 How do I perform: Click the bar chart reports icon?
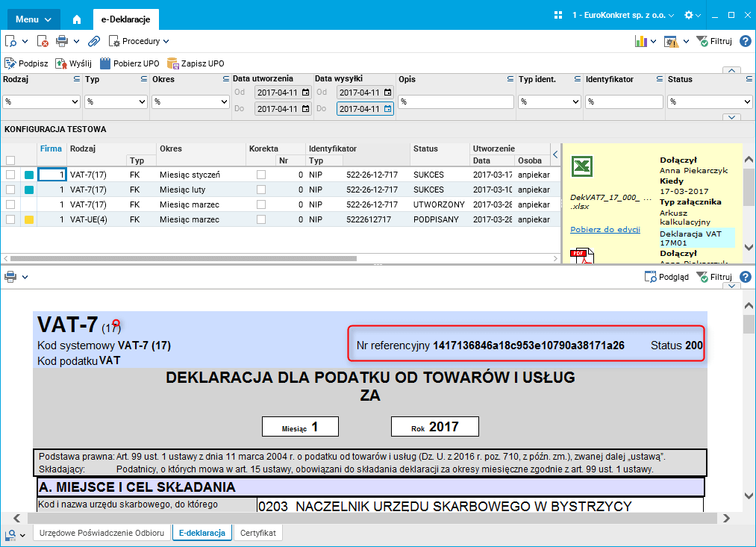click(x=640, y=42)
